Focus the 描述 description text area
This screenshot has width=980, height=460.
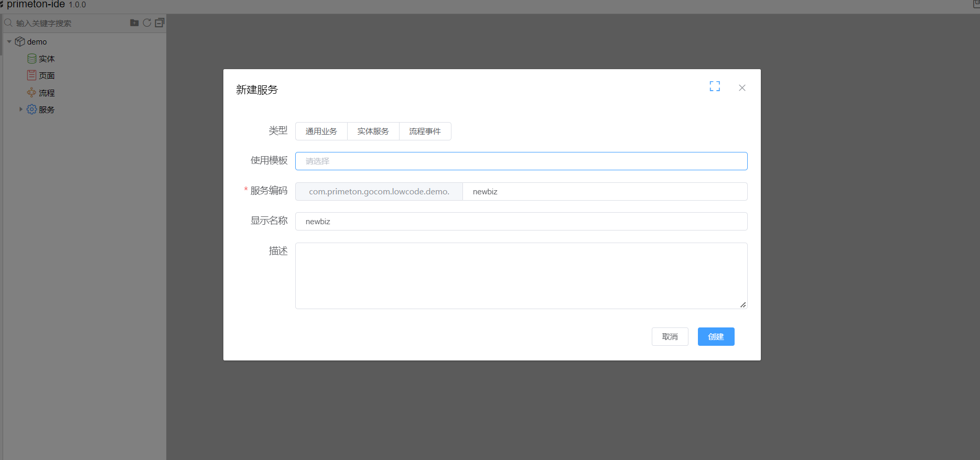tap(521, 276)
